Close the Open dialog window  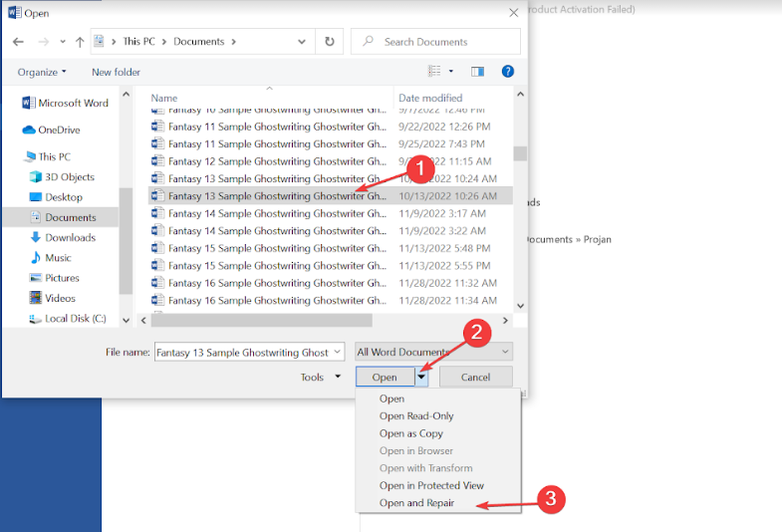tap(514, 13)
